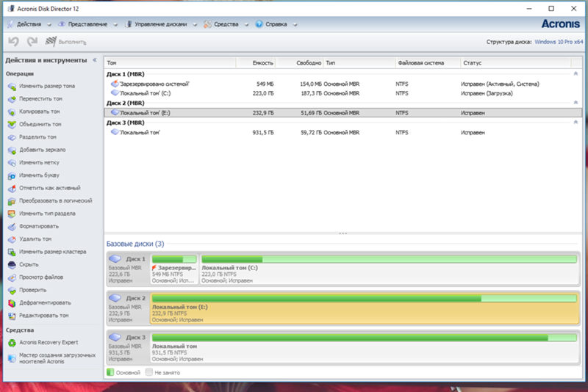The width and height of the screenshot is (588, 392).
Task: Select Отметить как активный operation
Action: click(x=44, y=188)
